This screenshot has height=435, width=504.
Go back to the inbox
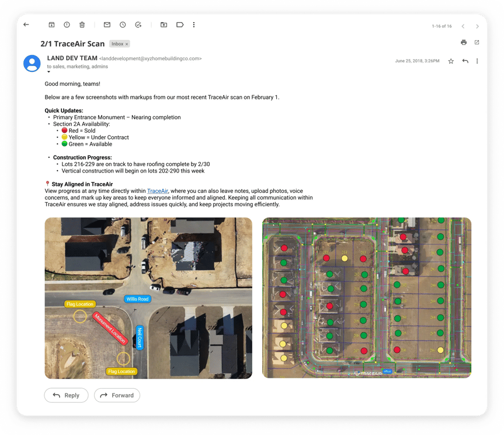[26, 25]
